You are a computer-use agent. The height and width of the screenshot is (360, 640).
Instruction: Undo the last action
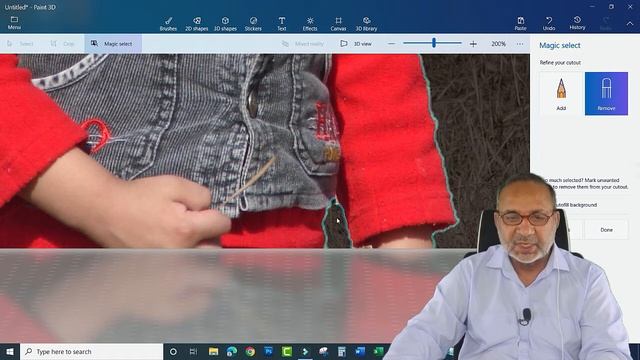(x=549, y=24)
